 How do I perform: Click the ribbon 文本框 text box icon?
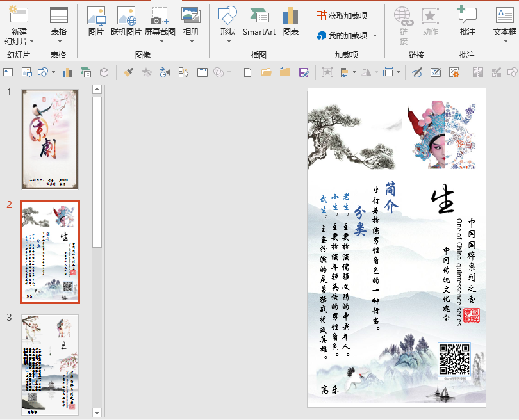point(505,15)
